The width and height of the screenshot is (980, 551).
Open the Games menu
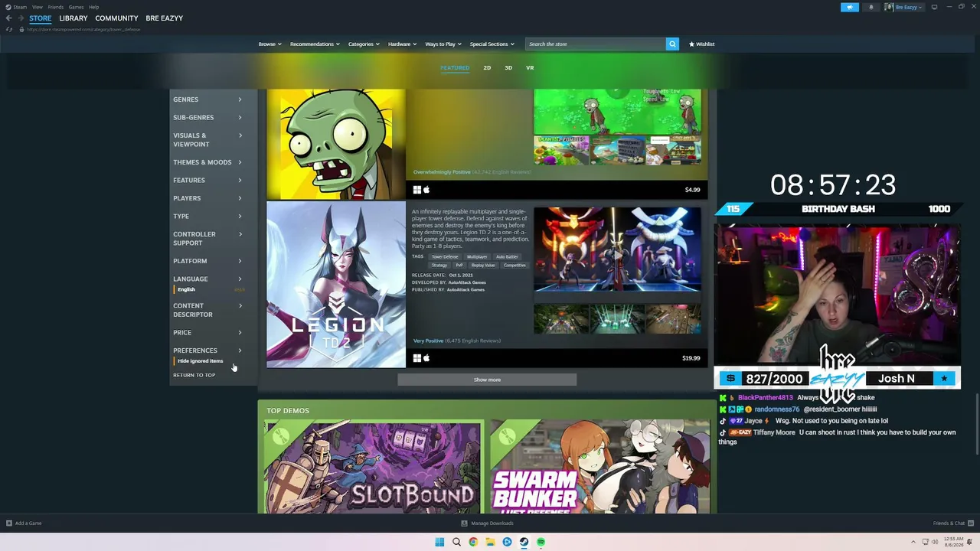(x=76, y=7)
